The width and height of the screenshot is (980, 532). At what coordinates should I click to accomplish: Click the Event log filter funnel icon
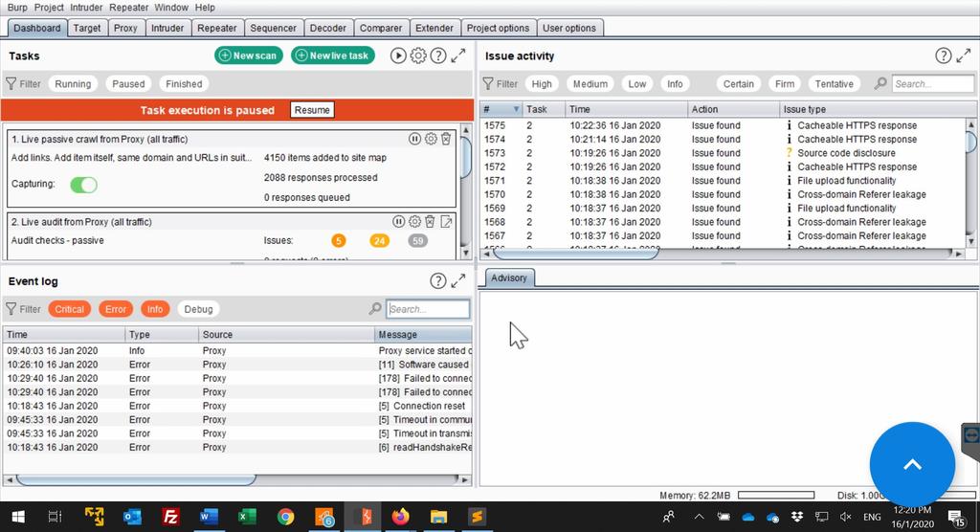[11, 309]
